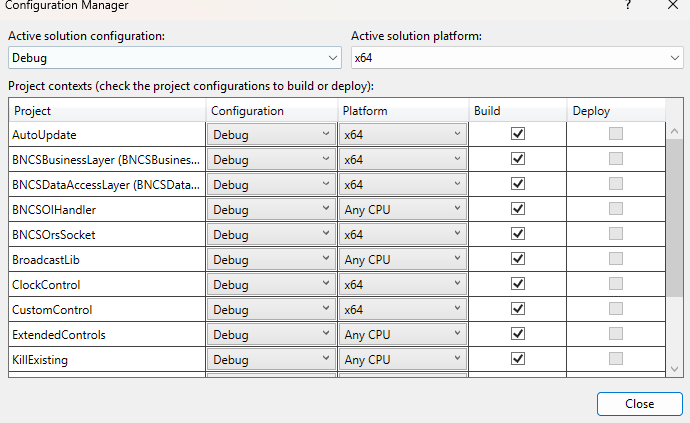
Task: Toggle Build for BNCSDataAccessLayer project
Action: click(x=518, y=184)
